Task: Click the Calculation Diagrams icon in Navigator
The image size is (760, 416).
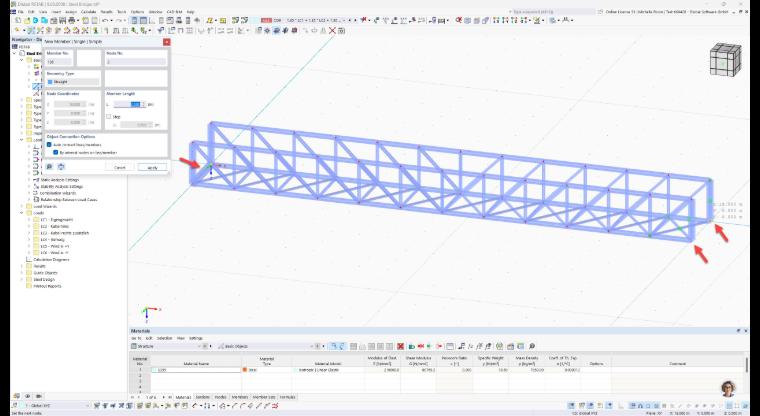Action: [x=29, y=259]
